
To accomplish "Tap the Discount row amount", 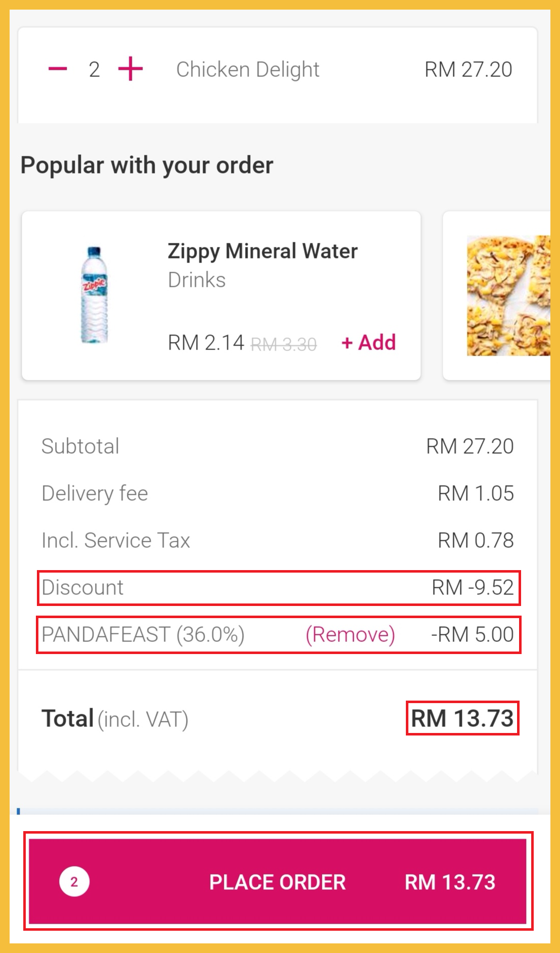I will pos(472,587).
